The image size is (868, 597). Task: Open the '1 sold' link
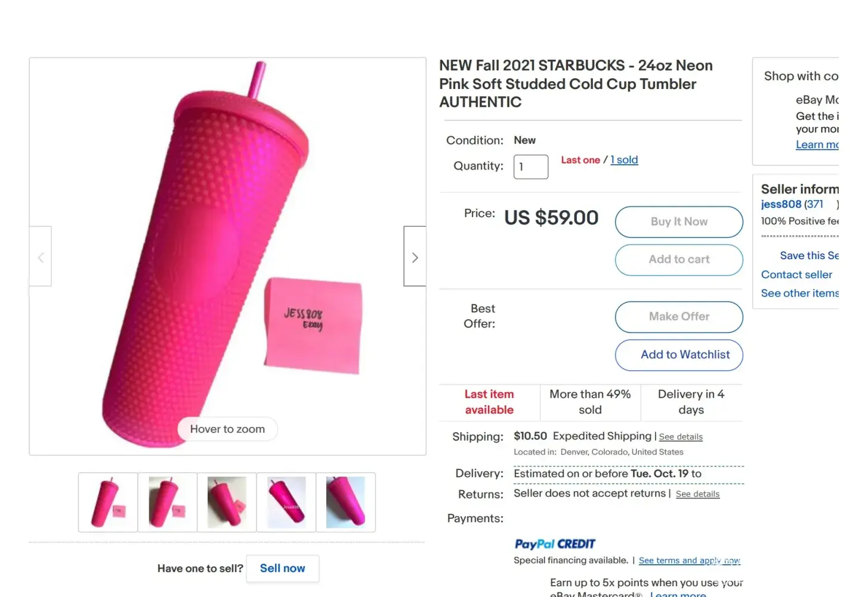point(624,160)
